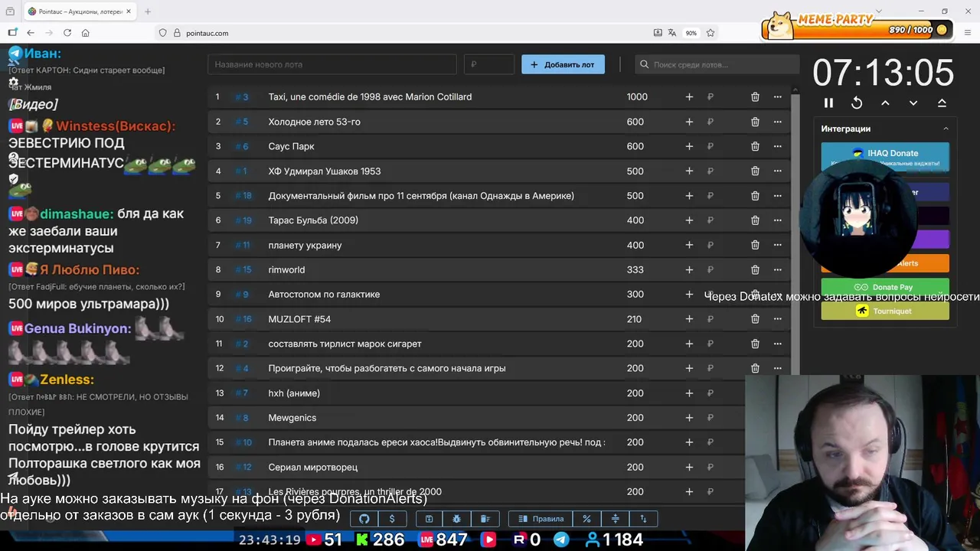Add amount to MUZLOFT #54 lot
Image resolution: width=980 pixels, height=551 pixels.
(689, 319)
